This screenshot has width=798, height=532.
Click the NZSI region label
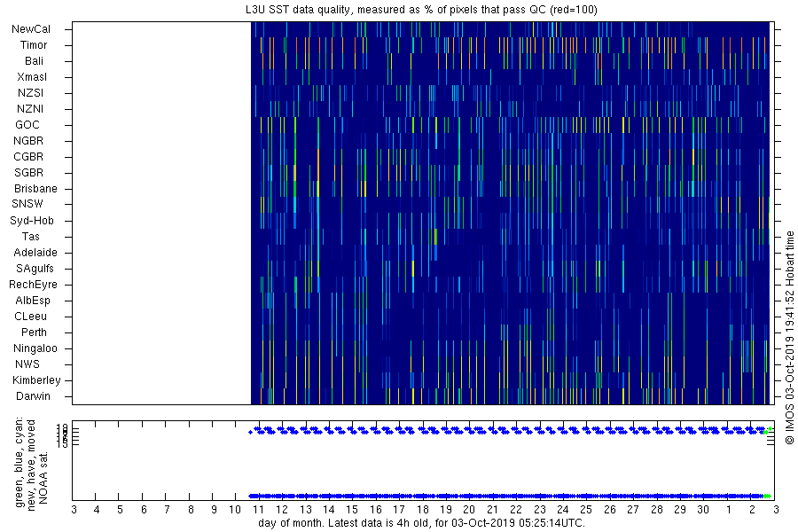(30, 92)
